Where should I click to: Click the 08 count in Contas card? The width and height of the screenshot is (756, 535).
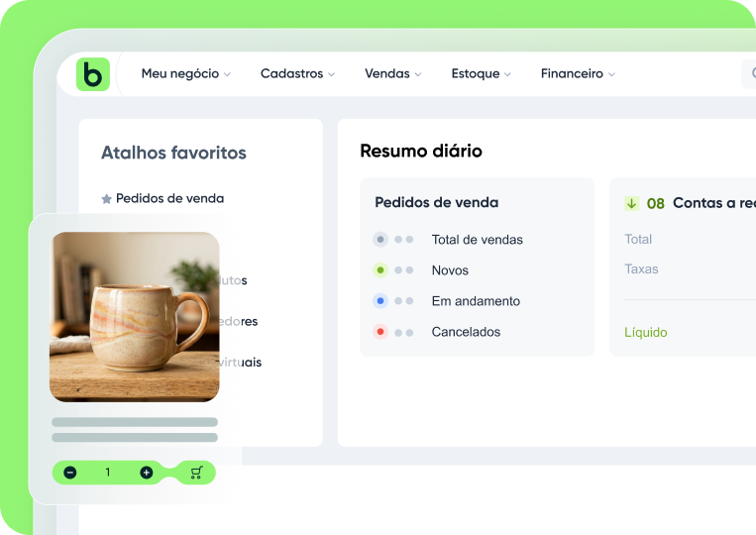(x=655, y=203)
